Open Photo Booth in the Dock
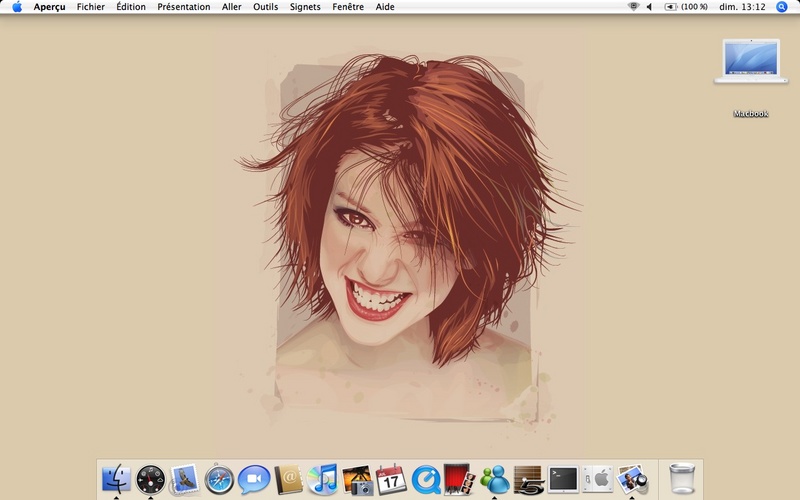800x500 pixels. (x=459, y=480)
